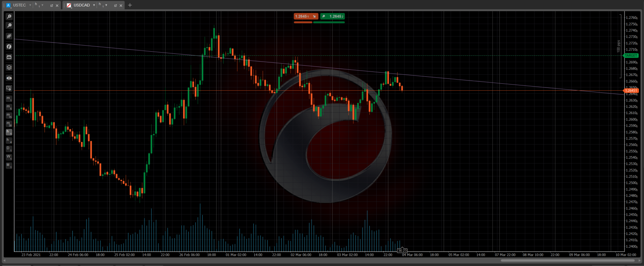This screenshot has width=644, height=266.
Task: Expand USDCAD symbol dropdown arrow
Action: point(94,5)
